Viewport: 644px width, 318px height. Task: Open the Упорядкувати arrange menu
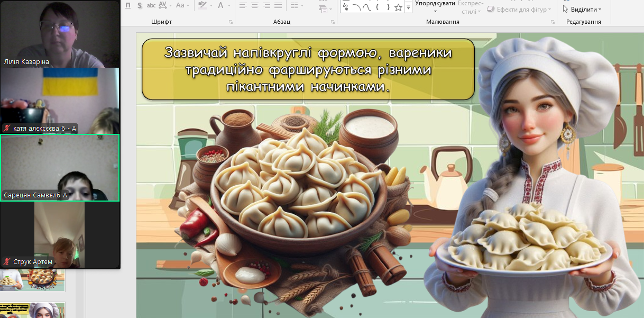click(435, 6)
